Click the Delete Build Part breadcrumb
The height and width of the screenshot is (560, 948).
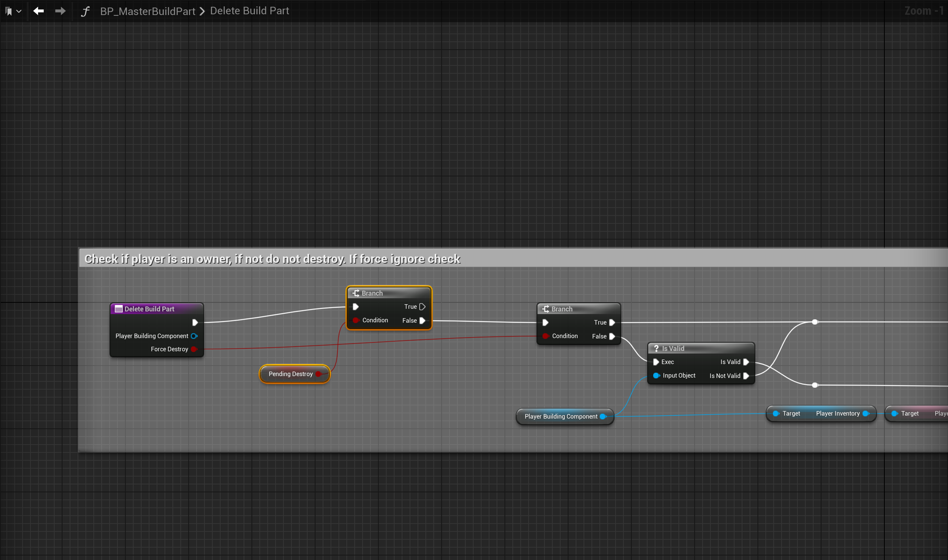tap(249, 11)
